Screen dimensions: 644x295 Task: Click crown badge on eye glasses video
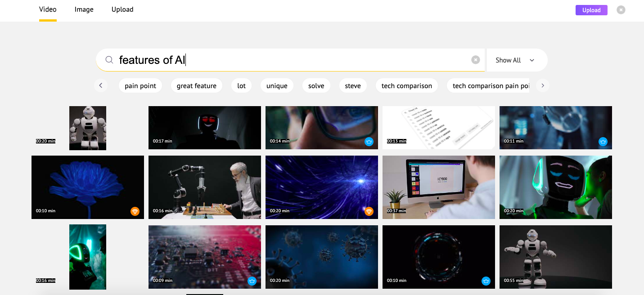369,142
